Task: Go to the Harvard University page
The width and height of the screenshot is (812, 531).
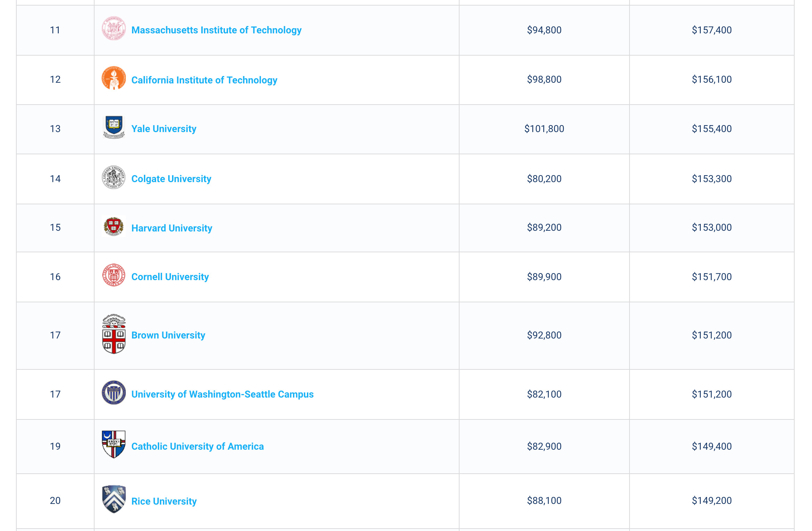Action: (x=172, y=228)
